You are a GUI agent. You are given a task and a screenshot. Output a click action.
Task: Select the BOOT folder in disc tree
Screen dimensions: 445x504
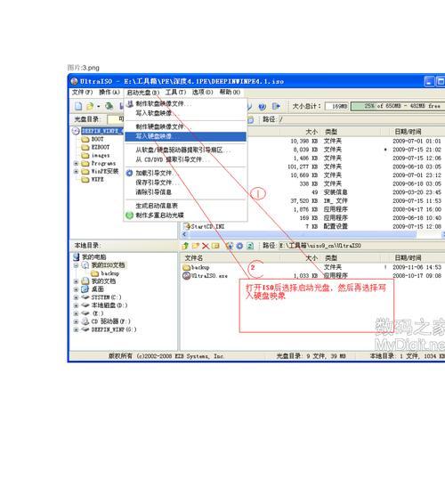pos(93,139)
